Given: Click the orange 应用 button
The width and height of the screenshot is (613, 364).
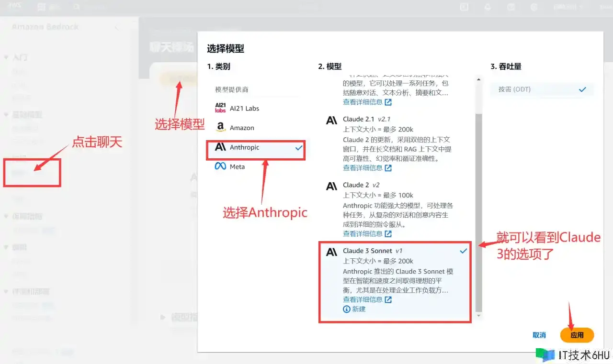Looking at the screenshot, I should point(577,335).
